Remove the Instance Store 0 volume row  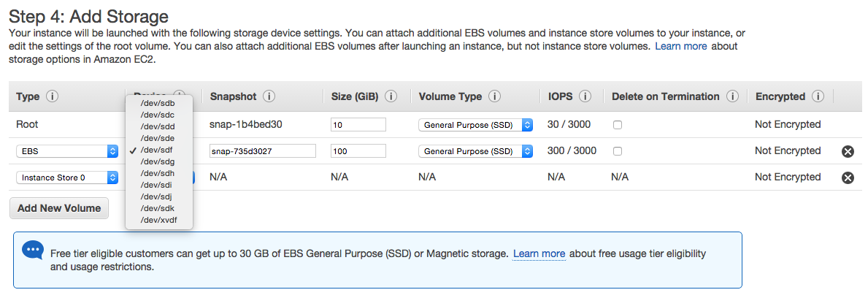[x=848, y=177]
